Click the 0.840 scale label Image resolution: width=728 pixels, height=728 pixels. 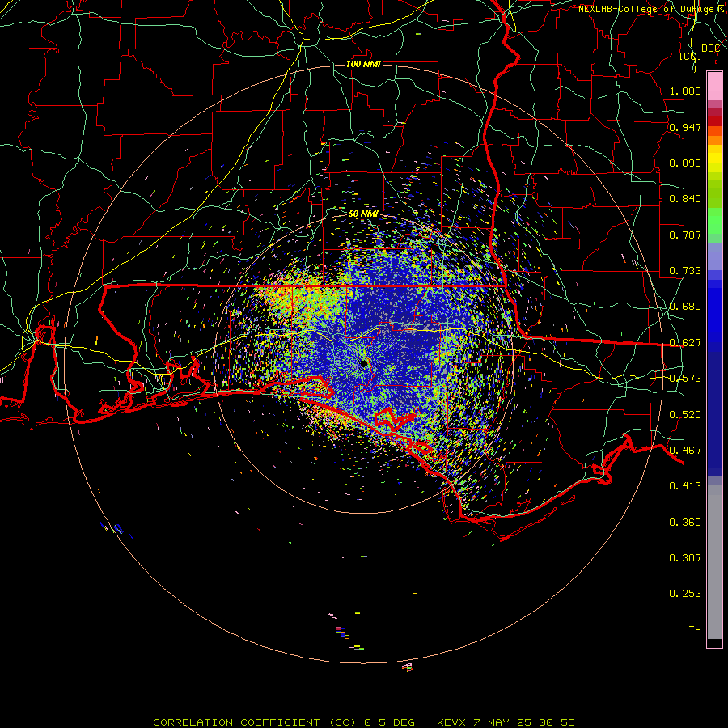click(685, 199)
